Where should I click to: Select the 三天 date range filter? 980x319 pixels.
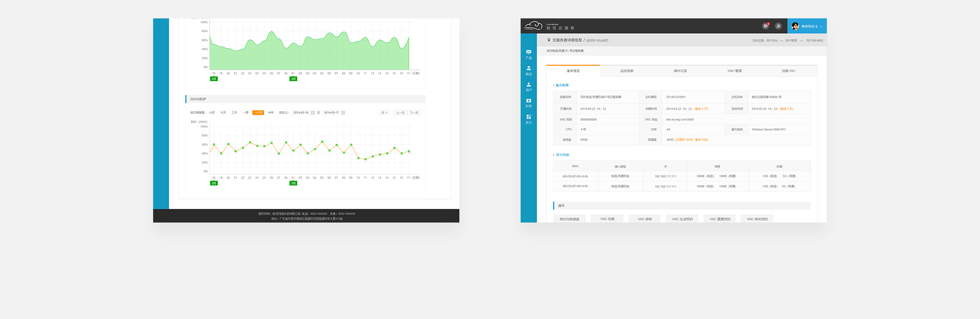point(234,113)
